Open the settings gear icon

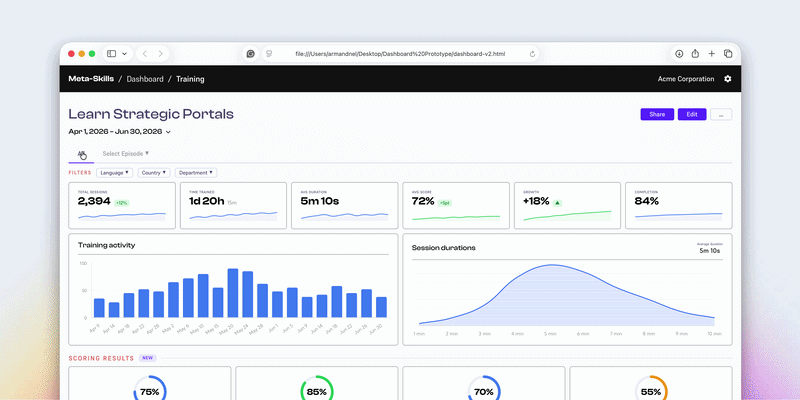728,79
